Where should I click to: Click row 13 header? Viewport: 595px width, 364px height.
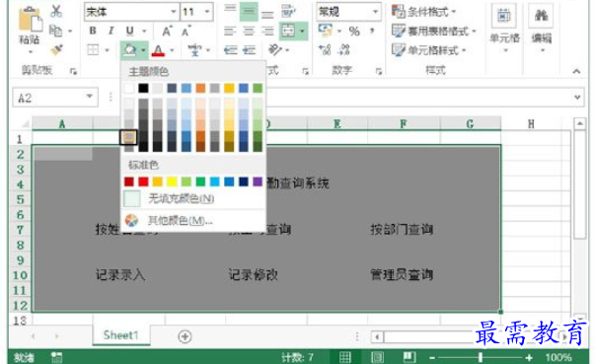20,321
